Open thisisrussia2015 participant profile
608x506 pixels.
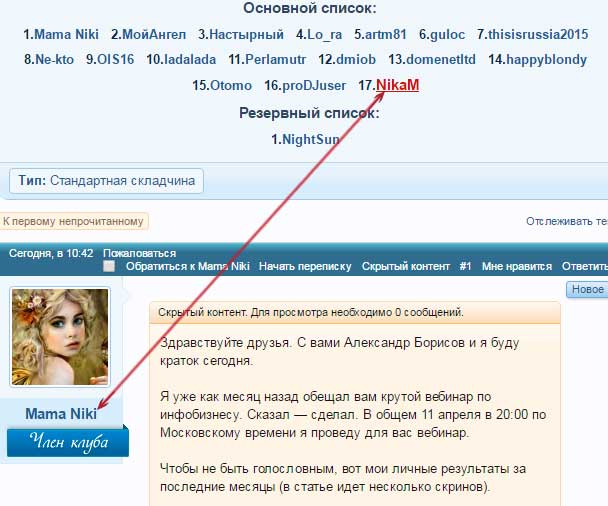click(x=538, y=34)
